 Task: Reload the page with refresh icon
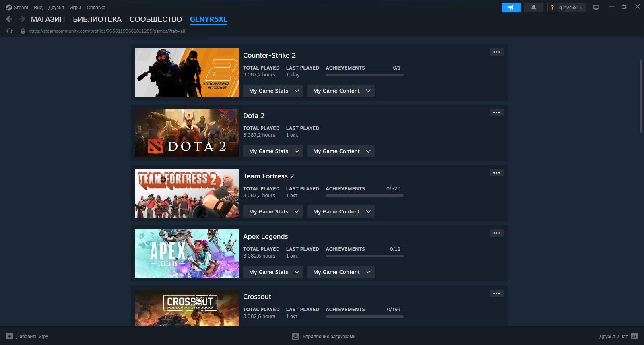click(10, 31)
